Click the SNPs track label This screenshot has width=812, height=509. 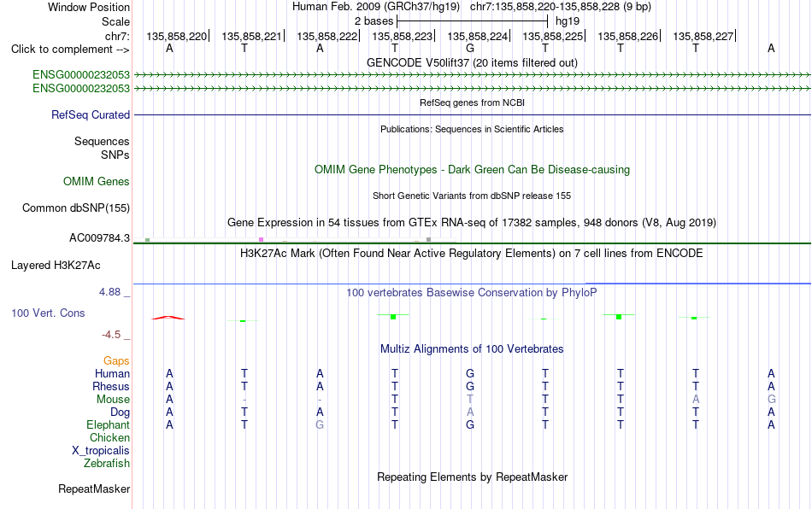coord(115,155)
